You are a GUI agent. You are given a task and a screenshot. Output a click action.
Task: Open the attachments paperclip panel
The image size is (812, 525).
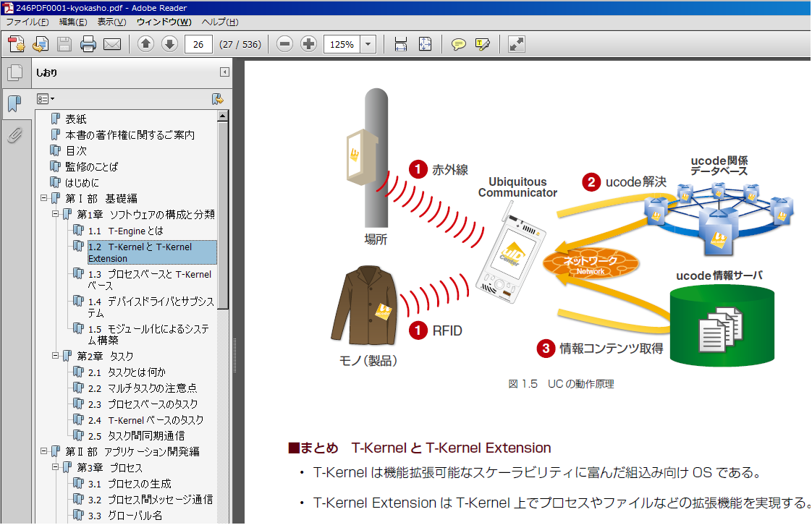[x=15, y=135]
